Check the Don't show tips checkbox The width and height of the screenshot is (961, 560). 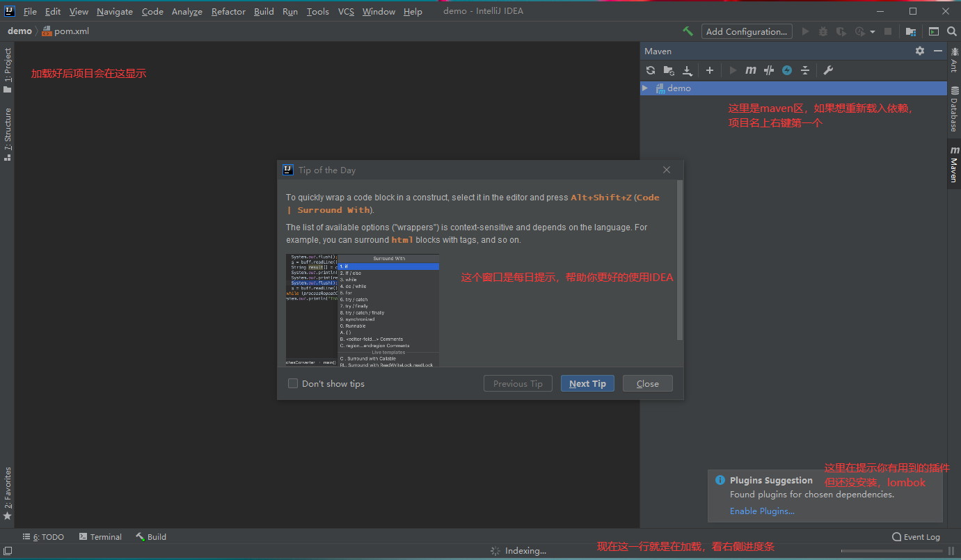293,383
